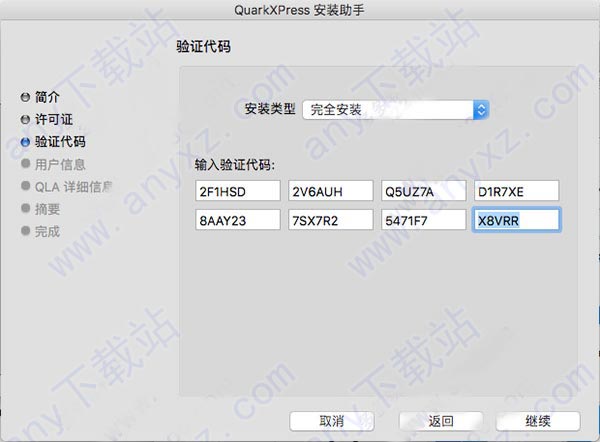Select the 简介 step in sidebar
This screenshot has height=442, width=600.
coord(47,97)
